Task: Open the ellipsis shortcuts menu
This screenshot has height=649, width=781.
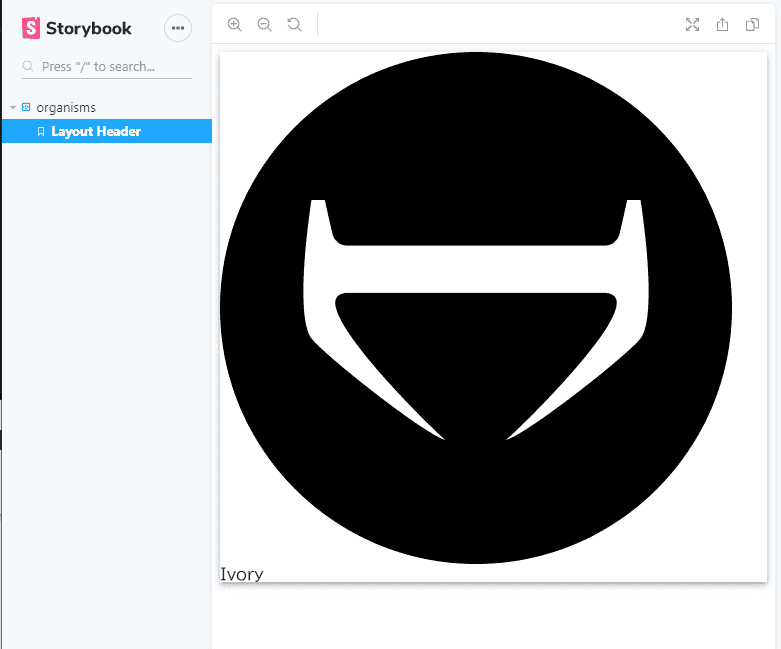Action: (178, 28)
